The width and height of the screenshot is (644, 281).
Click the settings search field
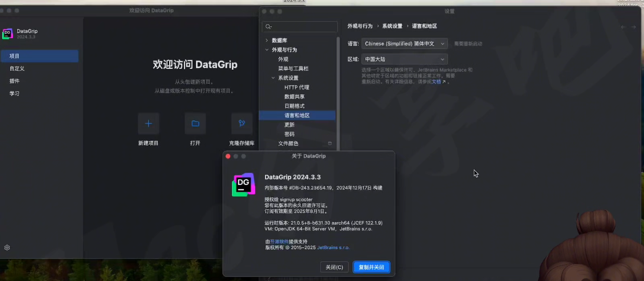(300, 27)
